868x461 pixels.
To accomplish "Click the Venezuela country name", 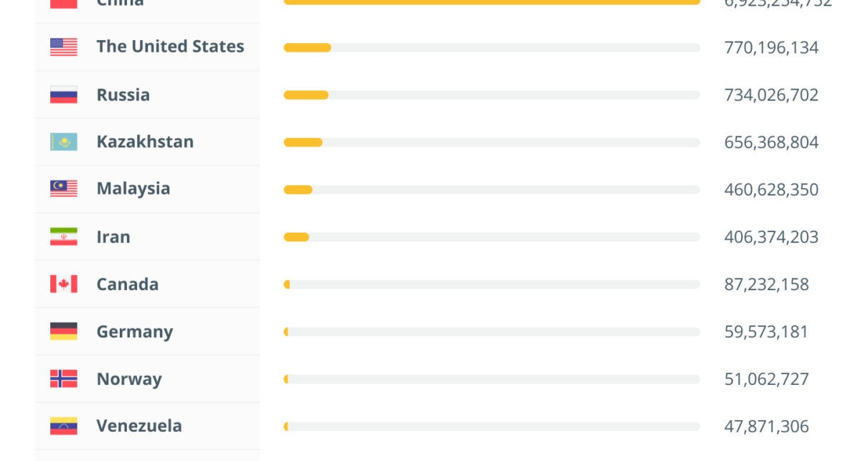I will point(139,426).
